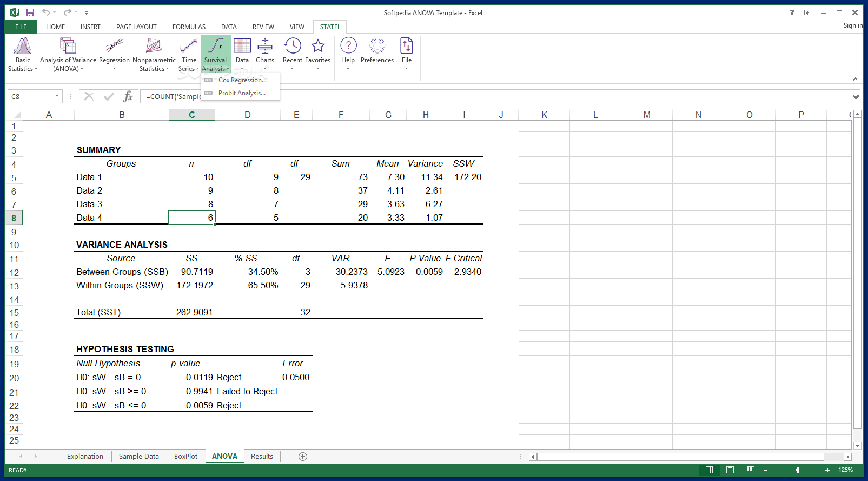Save workbook via quick access toolbar
868x481 pixels.
(x=30, y=12)
